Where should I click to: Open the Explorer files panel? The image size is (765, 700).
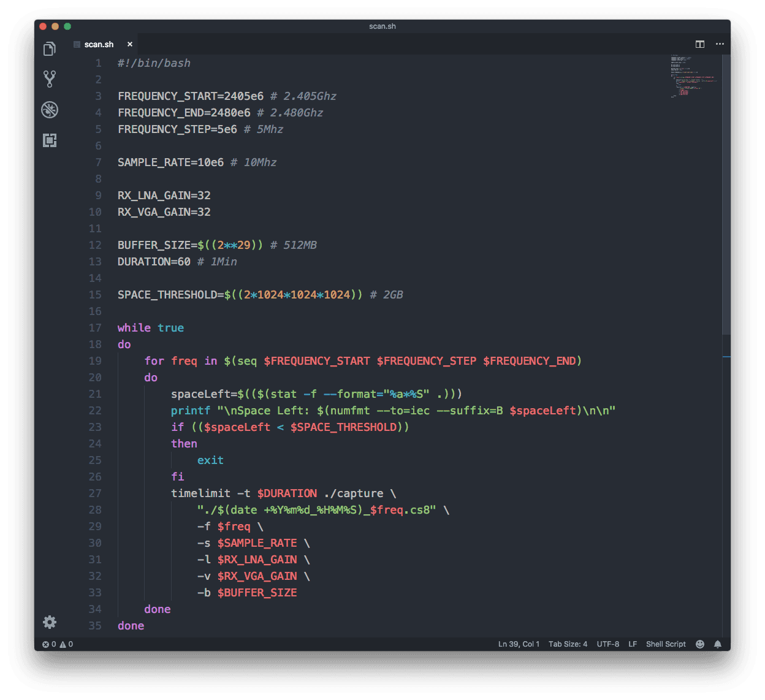click(x=50, y=49)
